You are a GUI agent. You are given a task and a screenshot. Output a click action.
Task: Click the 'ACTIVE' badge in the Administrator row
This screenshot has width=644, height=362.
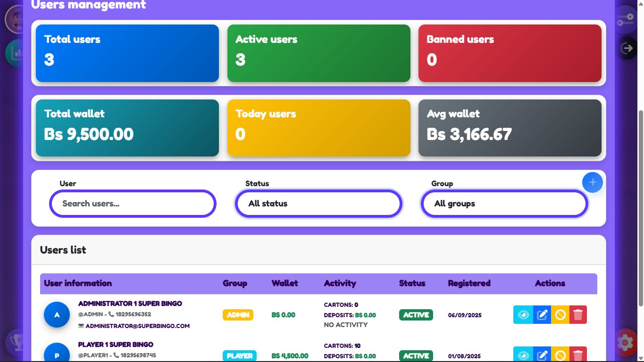click(x=416, y=315)
